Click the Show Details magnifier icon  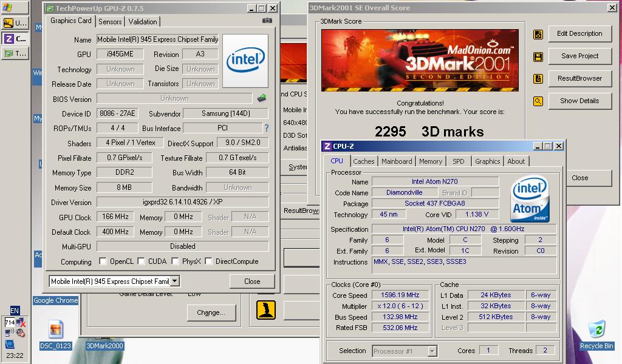coord(538,101)
